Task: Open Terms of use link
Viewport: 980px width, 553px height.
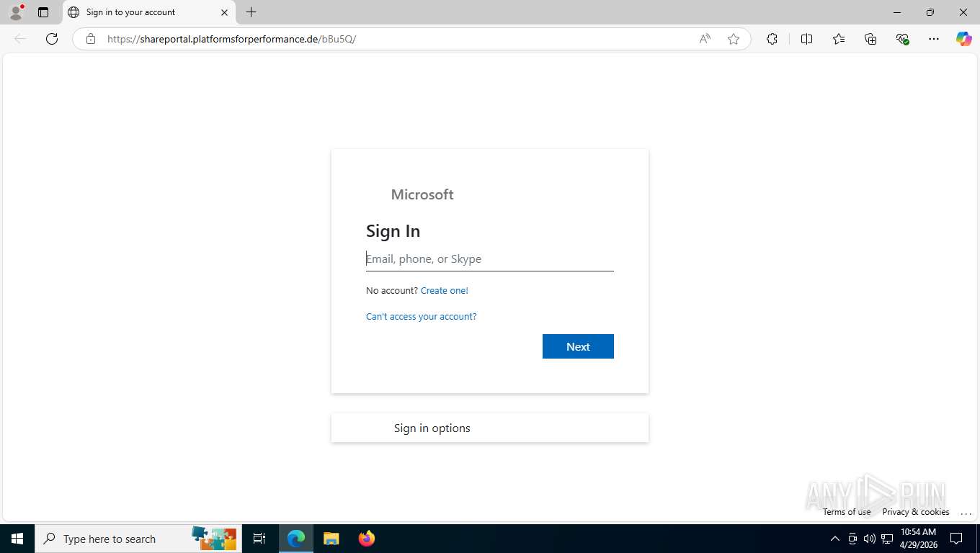Action: [x=847, y=512]
